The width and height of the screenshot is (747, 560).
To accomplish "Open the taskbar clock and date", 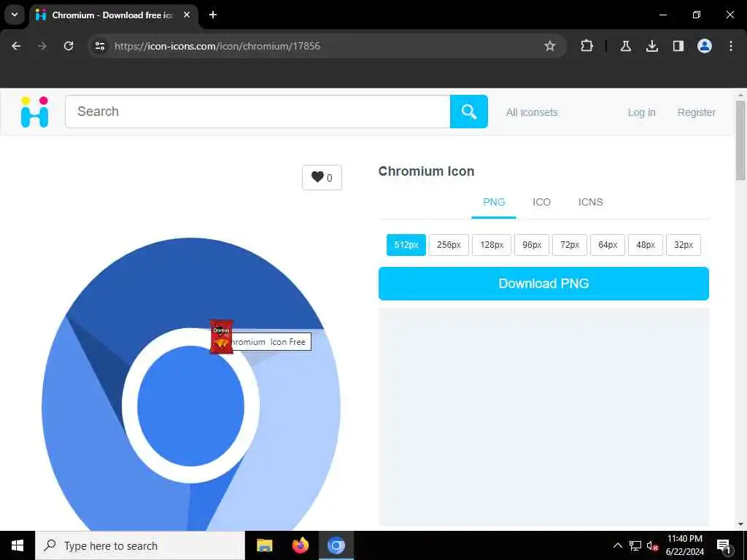I will (684, 545).
